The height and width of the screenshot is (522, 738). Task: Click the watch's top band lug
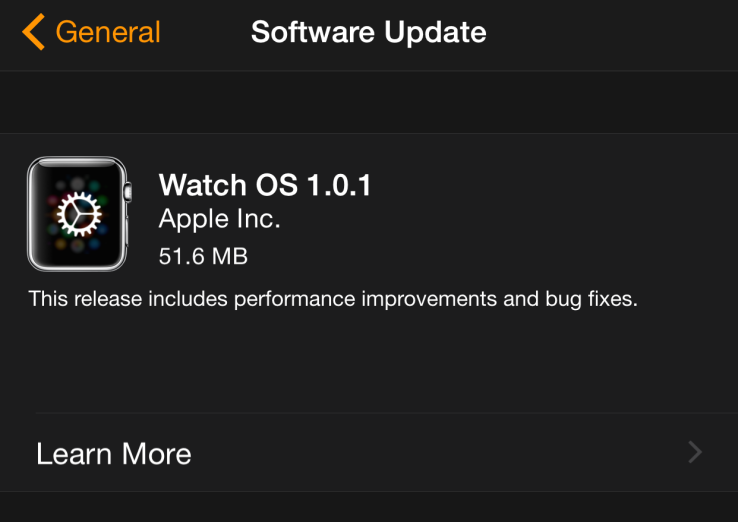(75, 160)
